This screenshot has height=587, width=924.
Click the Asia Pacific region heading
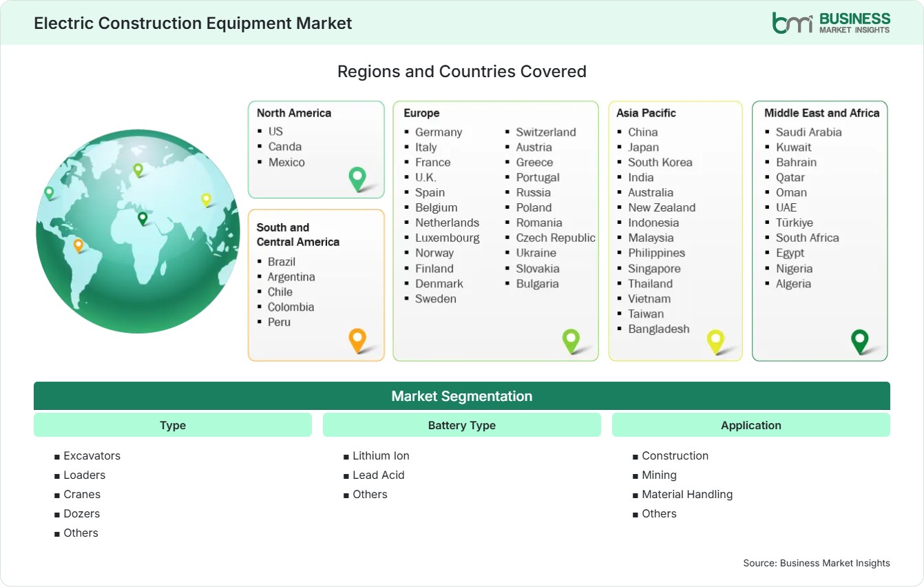pos(647,113)
